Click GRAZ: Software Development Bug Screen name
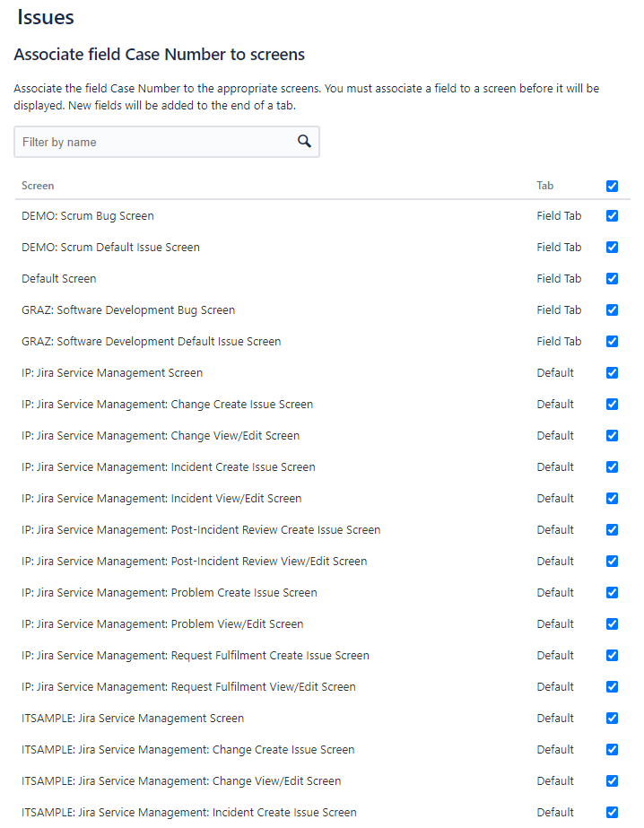The image size is (644, 828). pos(128,310)
